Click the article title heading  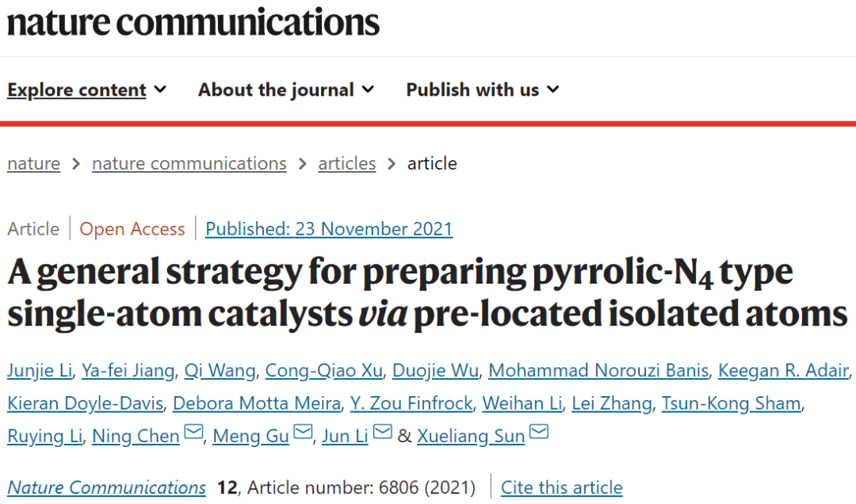[x=427, y=292]
